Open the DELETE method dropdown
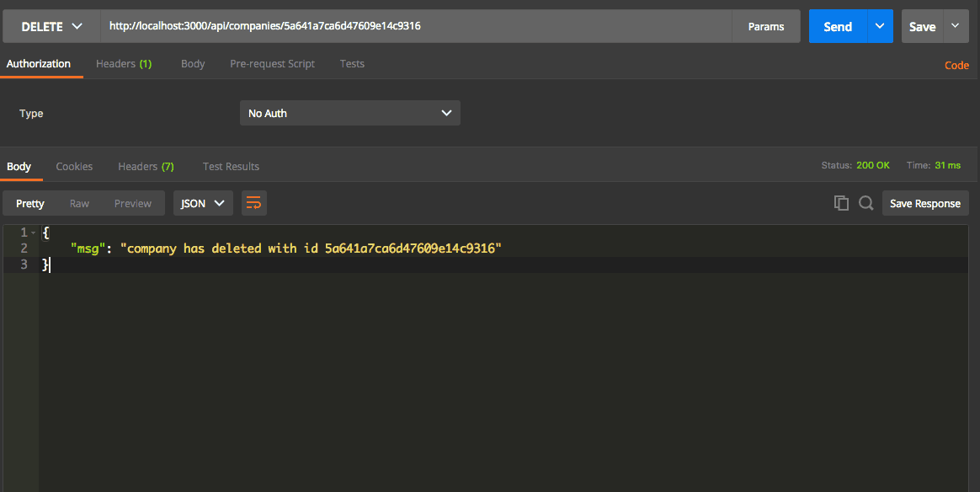Image resolution: width=980 pixels, height=492 pixels. pos(51,26)
